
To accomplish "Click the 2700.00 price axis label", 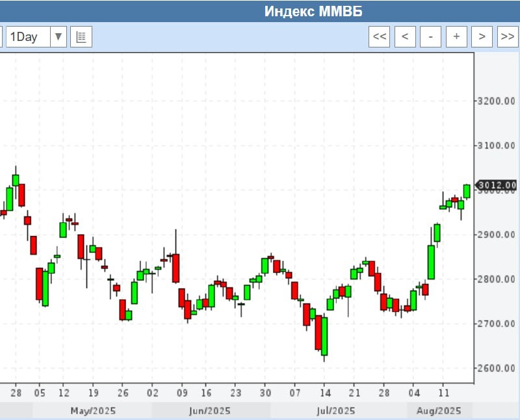I will 496,324.
